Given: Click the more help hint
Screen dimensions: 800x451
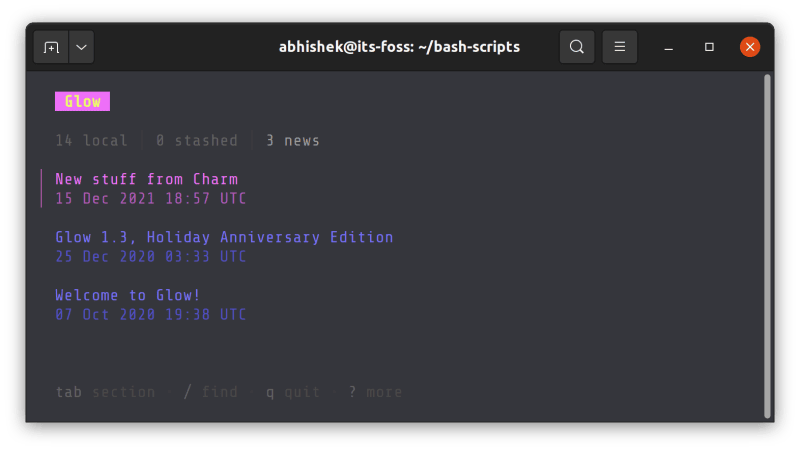Looking at the screenshot, I should pos(375,392).
